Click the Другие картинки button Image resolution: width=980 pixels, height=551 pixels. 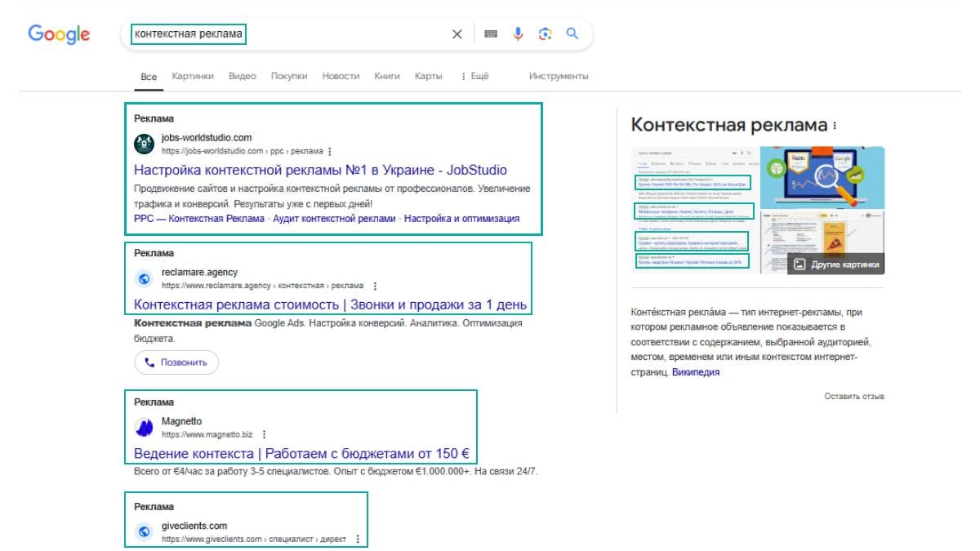[835, 264]
